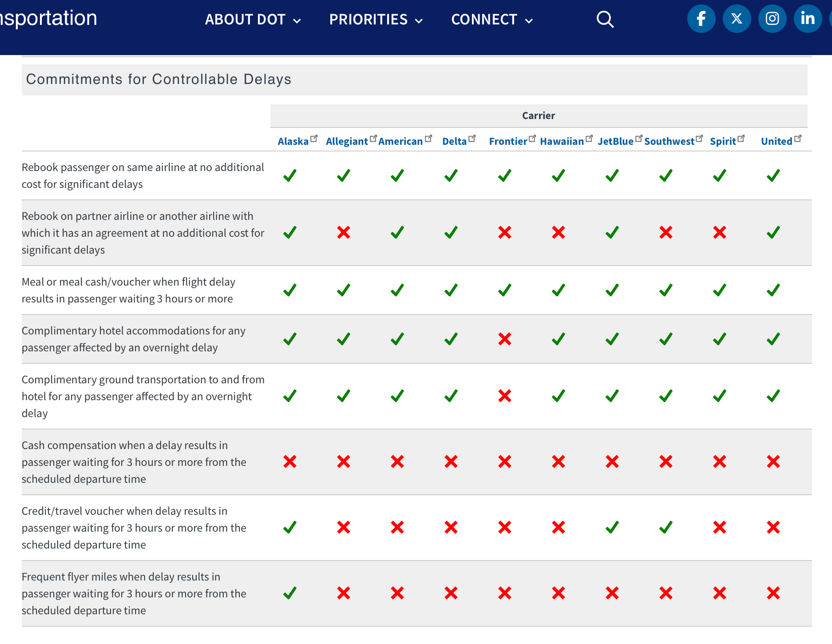Screen dimensions: 832x644
Task: Go to the Hawaiian carrier link
Action: [x=562, y=141]
